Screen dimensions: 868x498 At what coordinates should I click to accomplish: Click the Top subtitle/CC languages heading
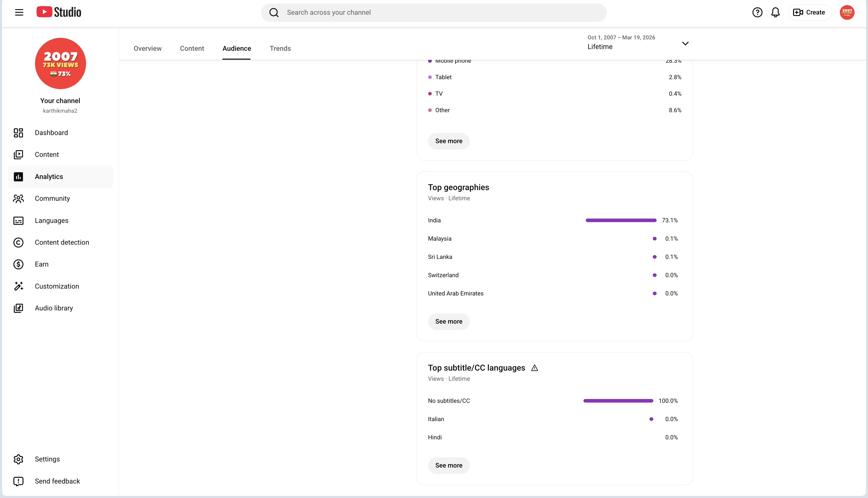point(476,368)
